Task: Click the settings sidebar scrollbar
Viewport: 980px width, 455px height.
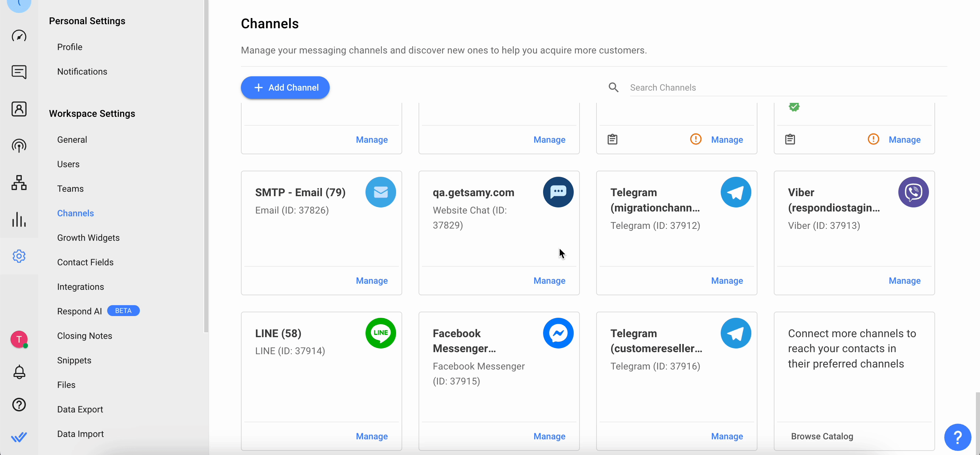Action: [206, 167]
